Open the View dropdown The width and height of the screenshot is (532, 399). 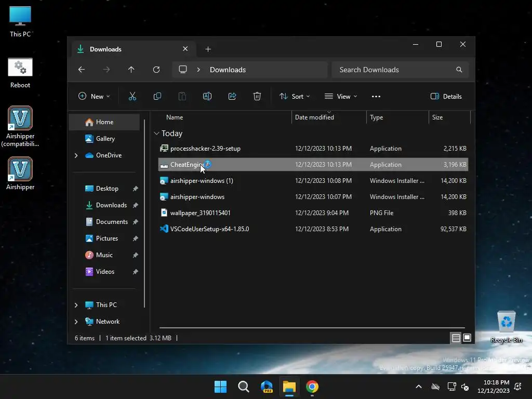point(341,96)
